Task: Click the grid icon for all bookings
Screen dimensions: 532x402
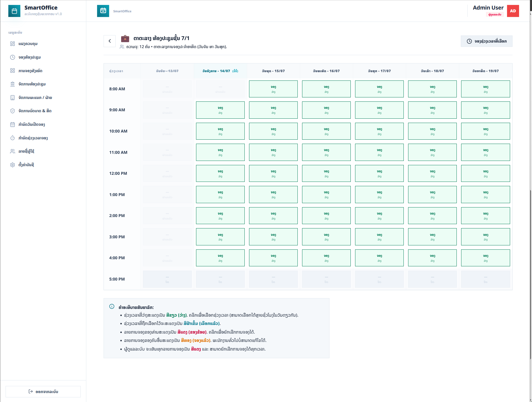Action: [13, 71]
